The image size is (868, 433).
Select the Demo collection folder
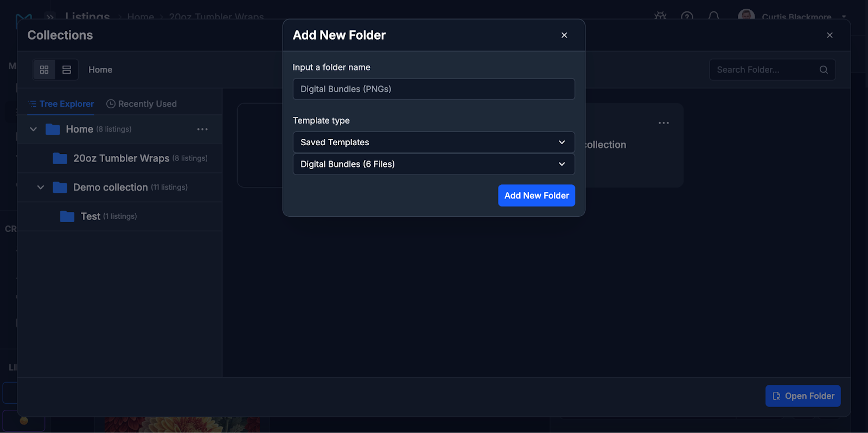click(119, 188)
